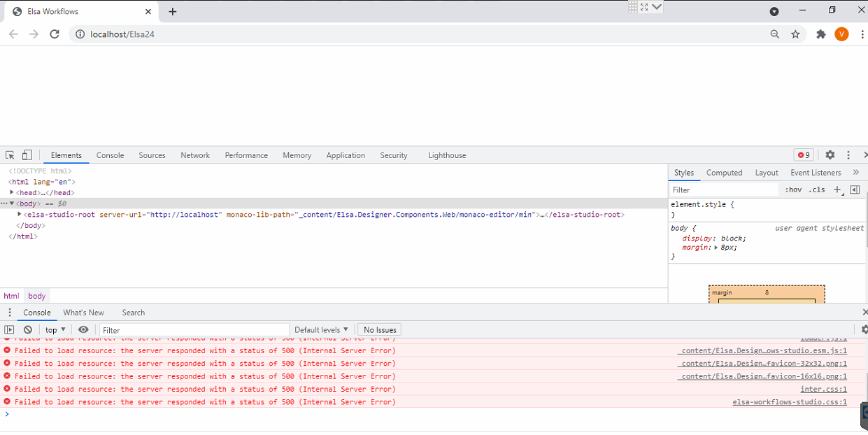
Task: Show more Styles pane tabs
Action: (x=855, y=172)
